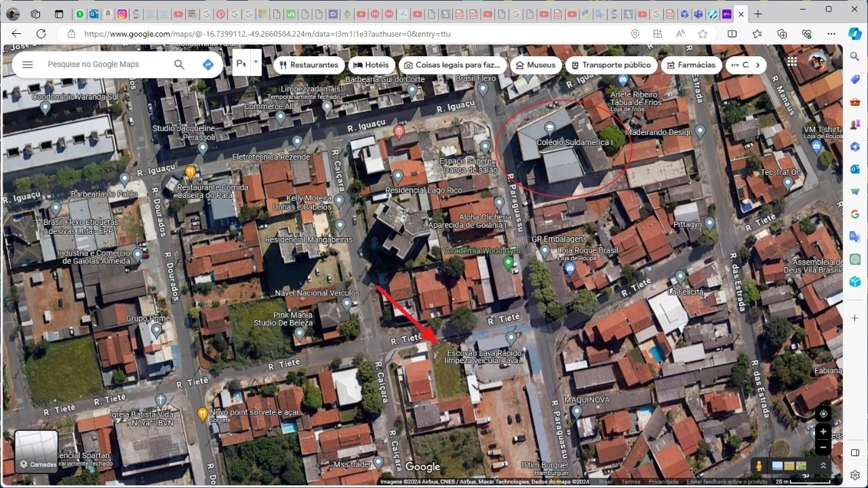This screenshot has height=488, width=868.
Task: Open the split screen icon in Edge toolbar
Action: pyautogui.click(x=732, y=34)
